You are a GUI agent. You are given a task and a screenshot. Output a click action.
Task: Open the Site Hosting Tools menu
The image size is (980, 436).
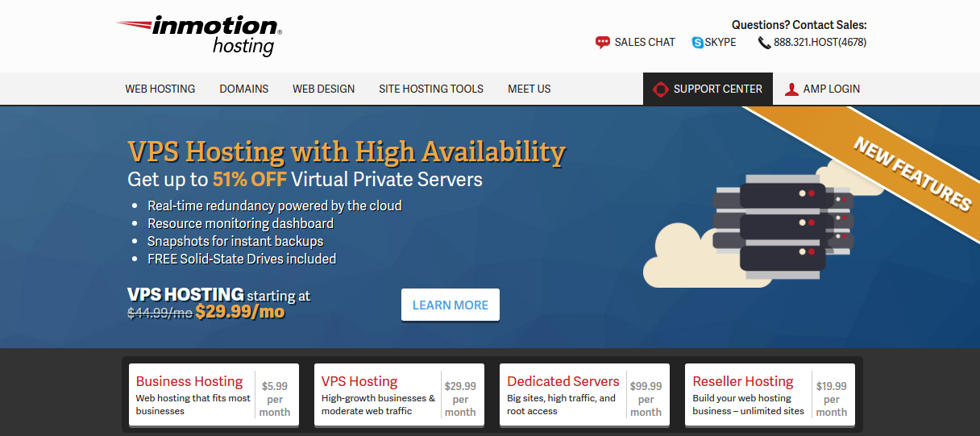[x=431, y=89]
